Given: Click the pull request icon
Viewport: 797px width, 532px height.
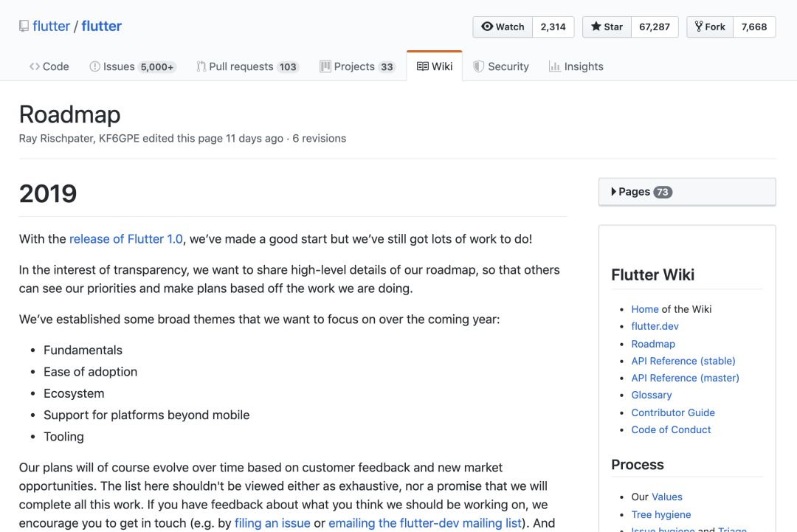Looking at the screenshot, I should coord(201,66).
